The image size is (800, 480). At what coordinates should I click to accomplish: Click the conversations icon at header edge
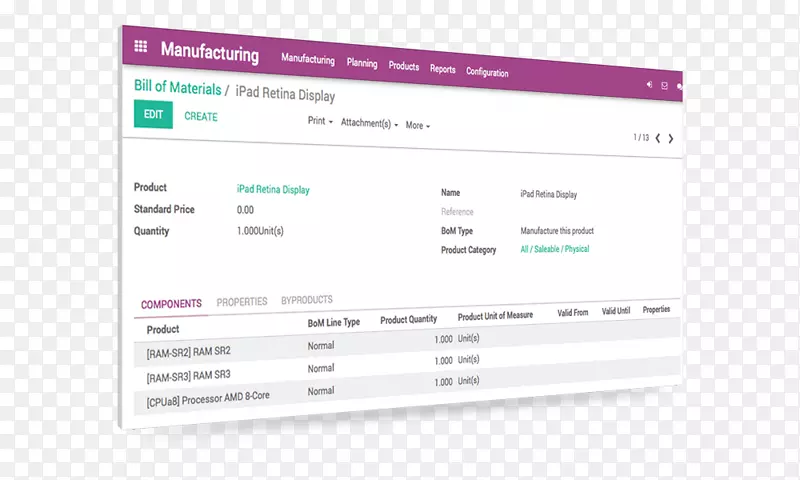tap(680, 88)
